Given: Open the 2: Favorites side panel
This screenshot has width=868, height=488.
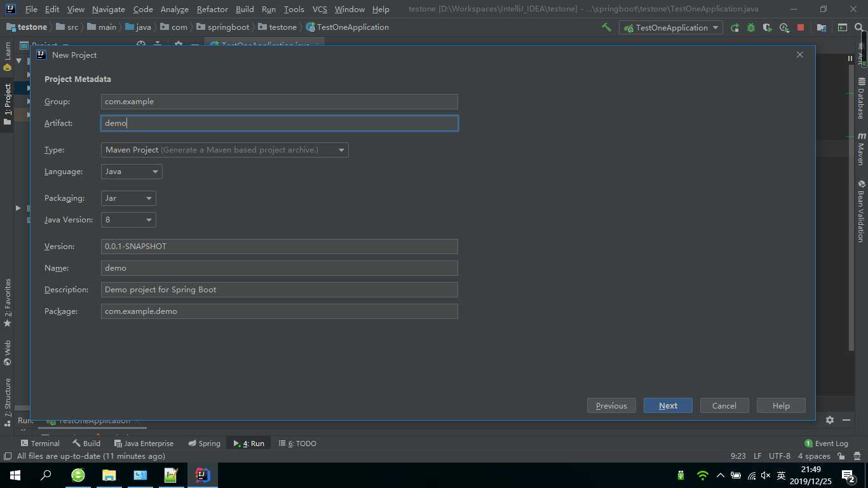Looking at the screenshot, I should tap(8, 303).
